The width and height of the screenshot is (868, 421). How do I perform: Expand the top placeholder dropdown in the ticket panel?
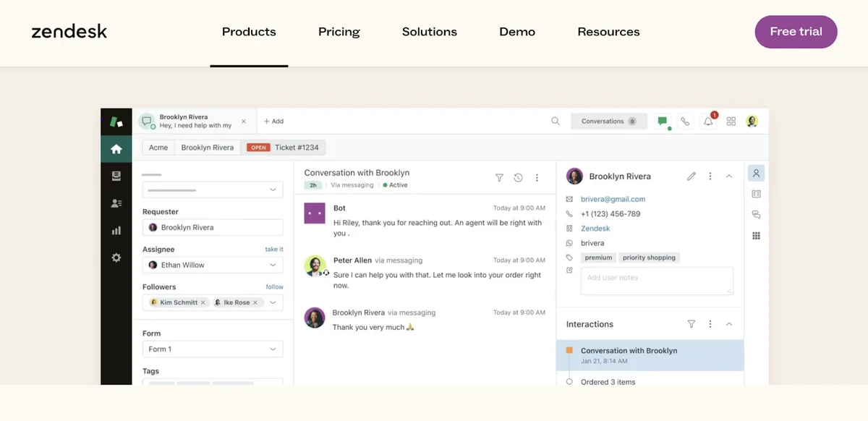click(213, 190)
